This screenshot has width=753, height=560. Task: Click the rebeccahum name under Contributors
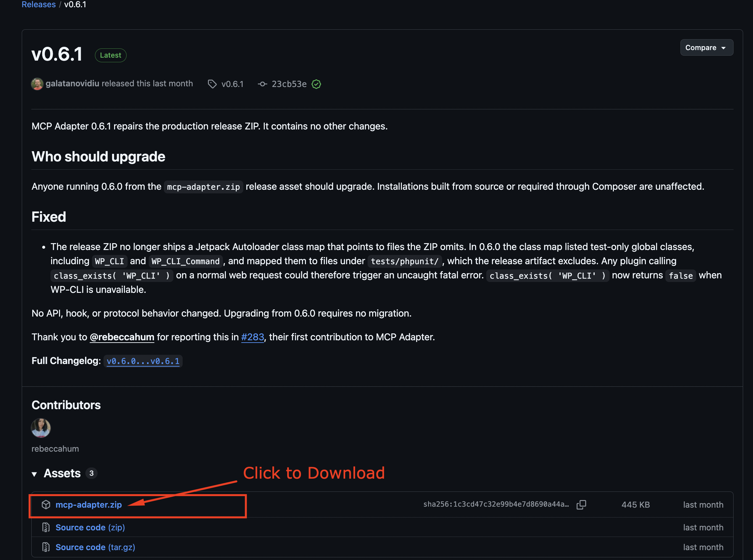[x=55, y=449]
